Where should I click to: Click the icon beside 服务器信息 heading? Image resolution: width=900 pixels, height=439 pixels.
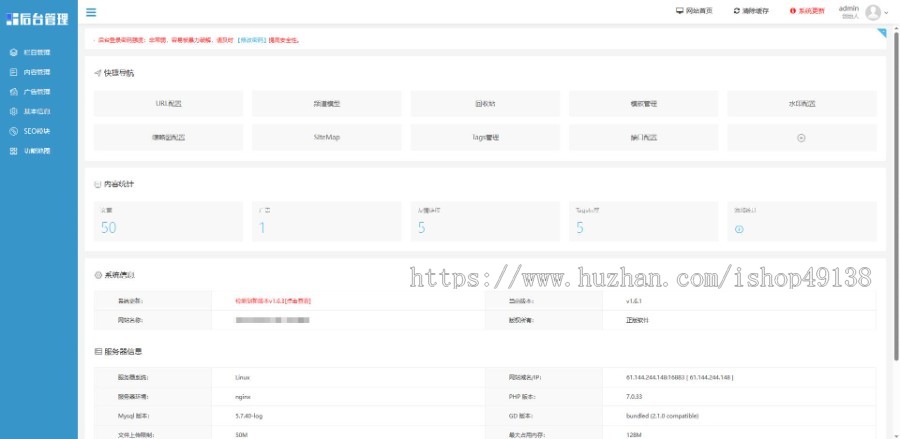(x=98, y=351)
